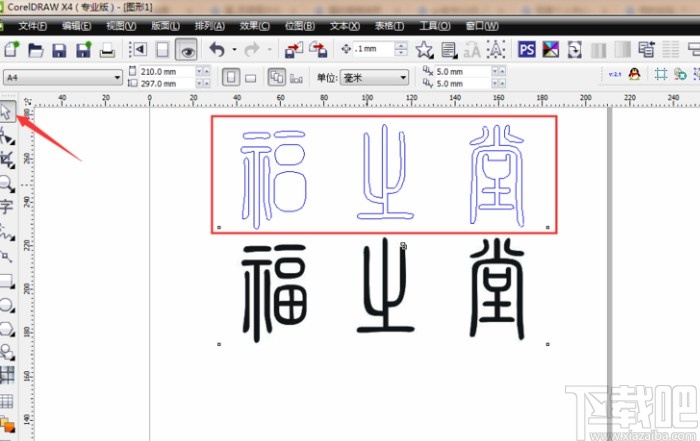Click the outlined 福 character on canvas

point(274,179)
